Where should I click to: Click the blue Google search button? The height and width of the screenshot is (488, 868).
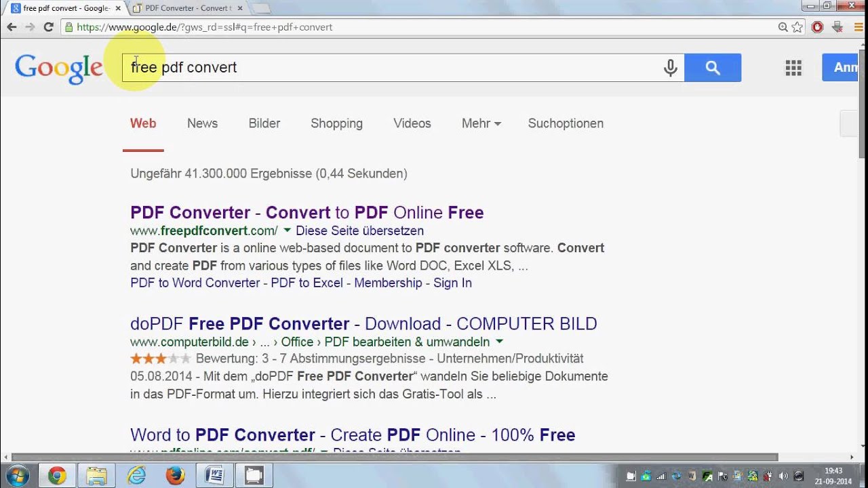(x=713, y=68)
